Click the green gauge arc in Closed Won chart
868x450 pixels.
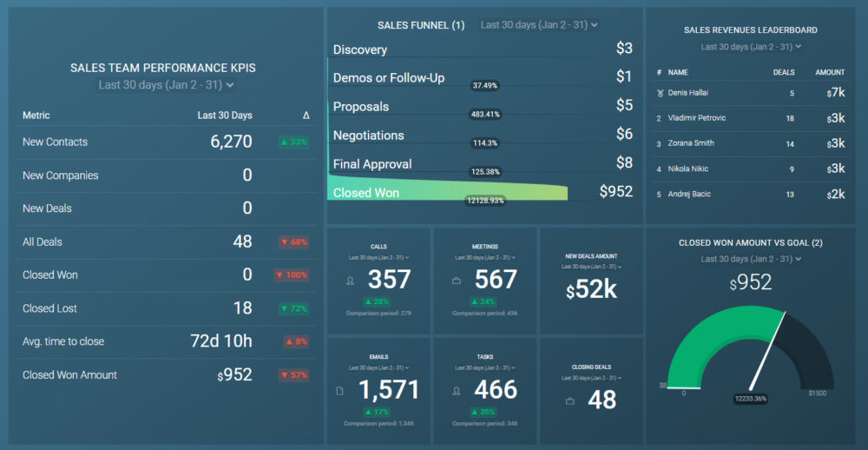[x=707, y=343]
